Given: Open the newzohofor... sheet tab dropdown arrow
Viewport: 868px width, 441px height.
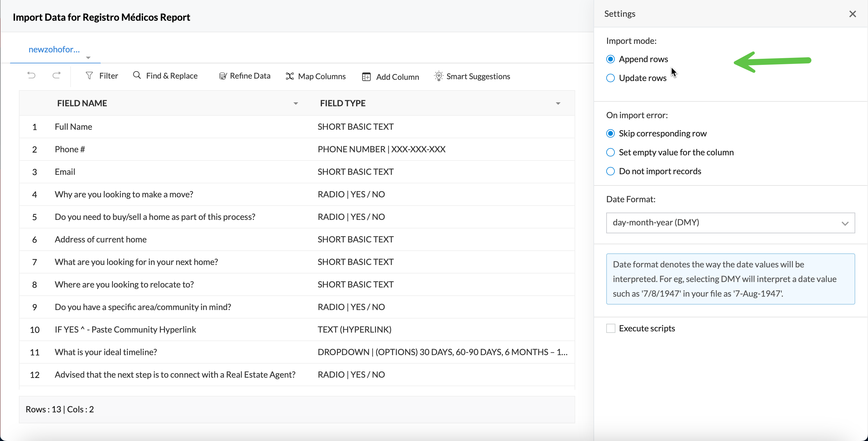Looking at the screenshot, I should coord(88,58).
